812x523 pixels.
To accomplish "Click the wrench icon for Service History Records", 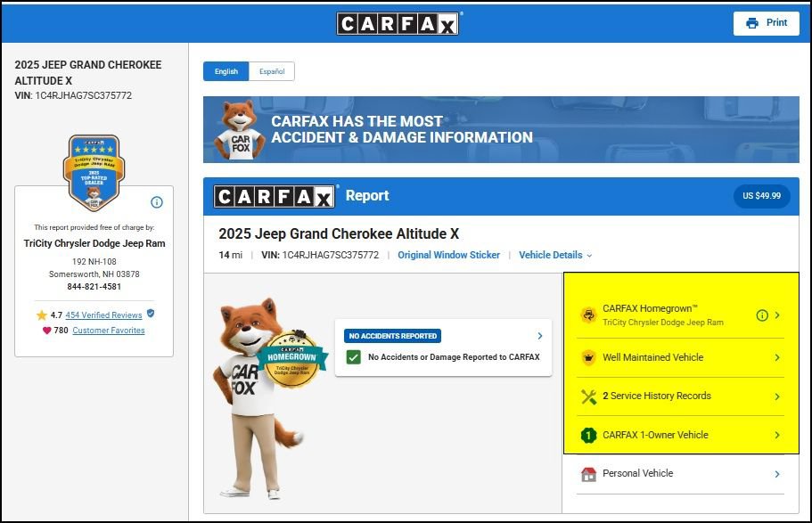I will [588, 396].
